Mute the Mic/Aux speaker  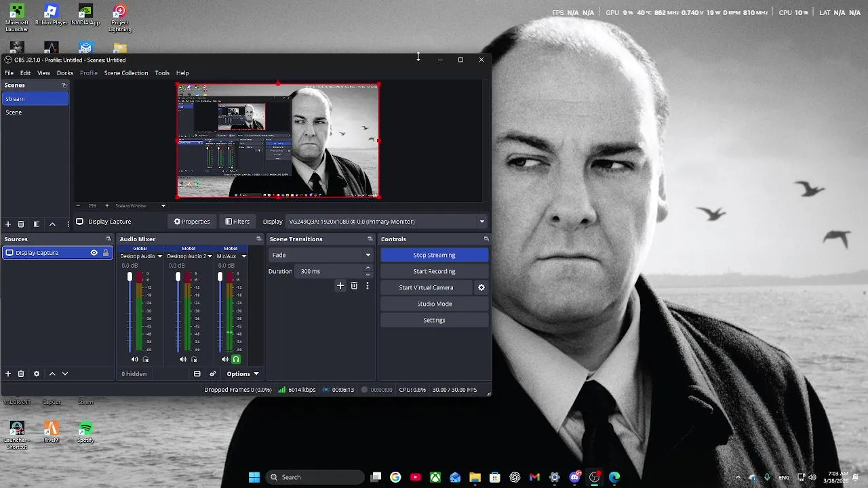pos(224,359)
